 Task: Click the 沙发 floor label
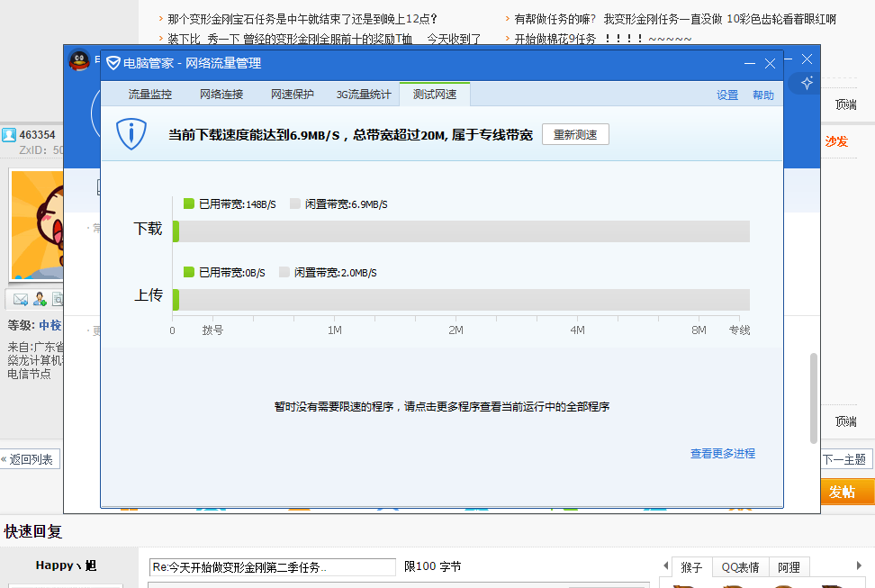click(836, 141)
